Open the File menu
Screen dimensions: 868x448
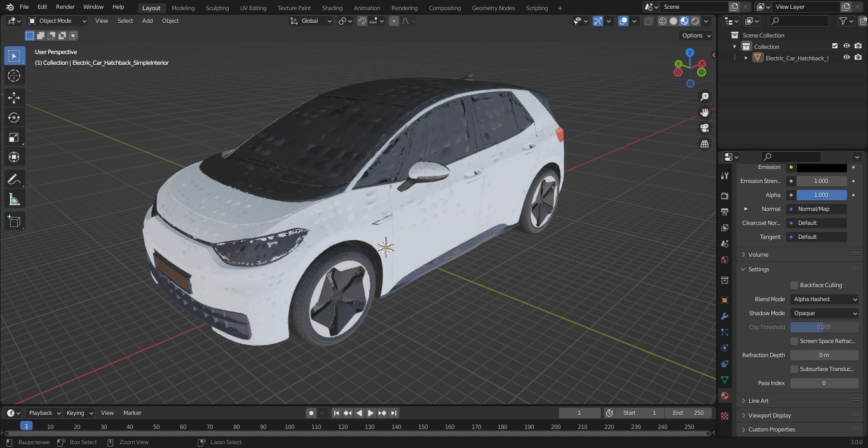24,7
